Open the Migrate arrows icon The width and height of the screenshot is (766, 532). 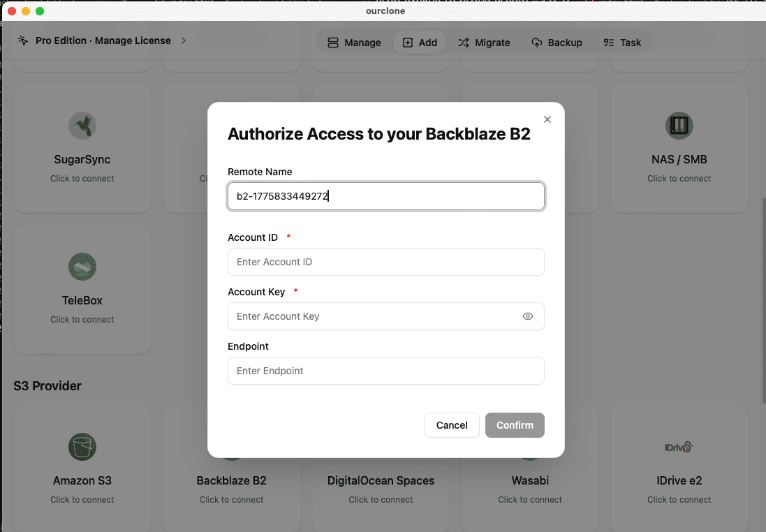(463, 42)
